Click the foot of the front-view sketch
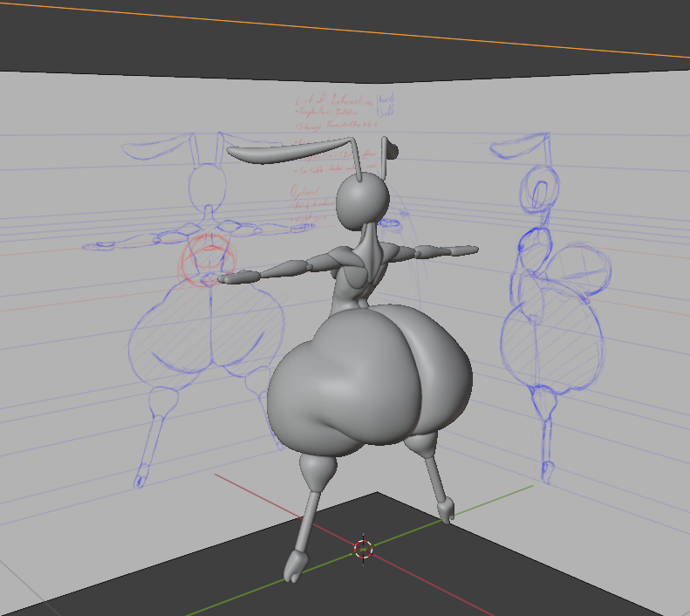Screen dimensions: 690x616 140,479
